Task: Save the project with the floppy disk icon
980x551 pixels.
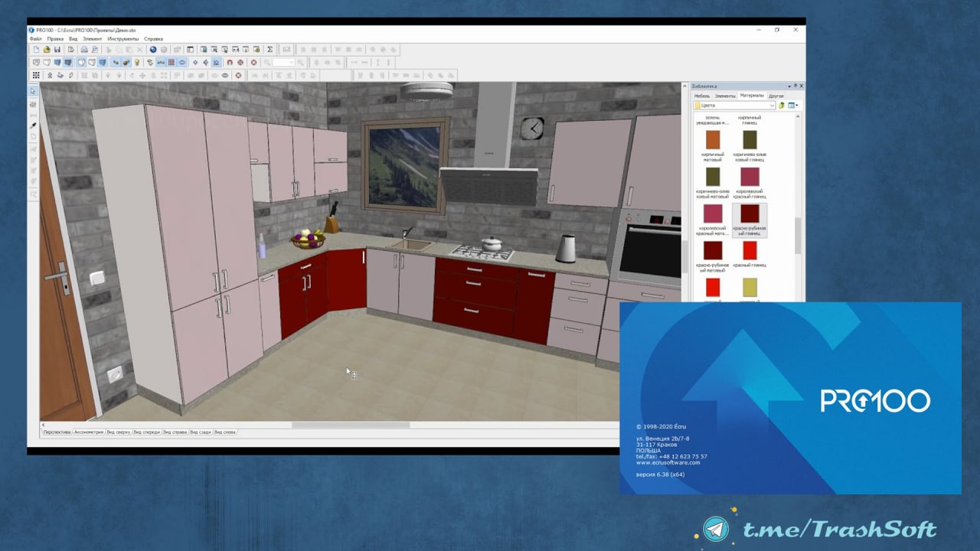Action: [x=57, y=50]
